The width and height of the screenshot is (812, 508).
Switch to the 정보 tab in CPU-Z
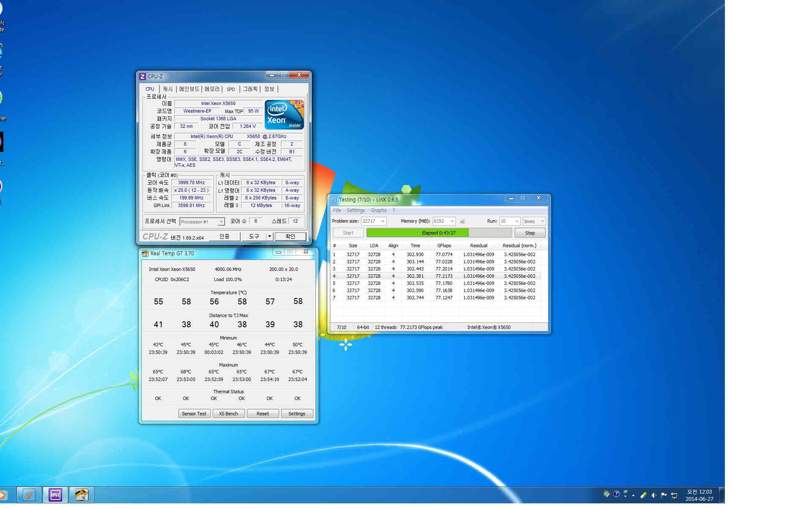click(269, 89)
